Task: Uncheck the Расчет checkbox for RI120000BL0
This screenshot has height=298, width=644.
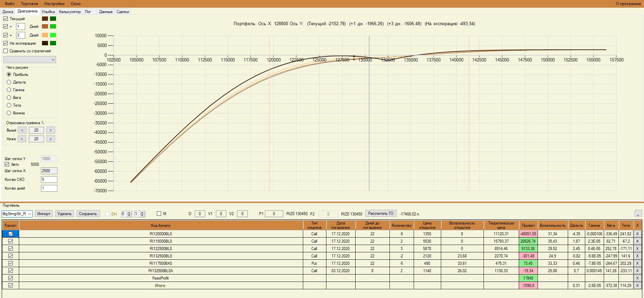Action: pyautogui.click(x=11, y=234)
